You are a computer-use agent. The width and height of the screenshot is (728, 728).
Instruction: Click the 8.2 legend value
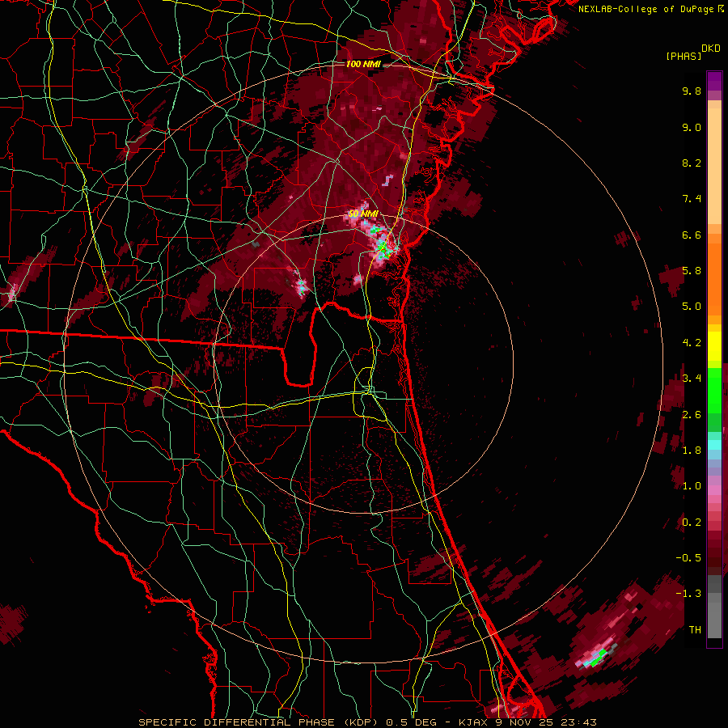(692, 163)
